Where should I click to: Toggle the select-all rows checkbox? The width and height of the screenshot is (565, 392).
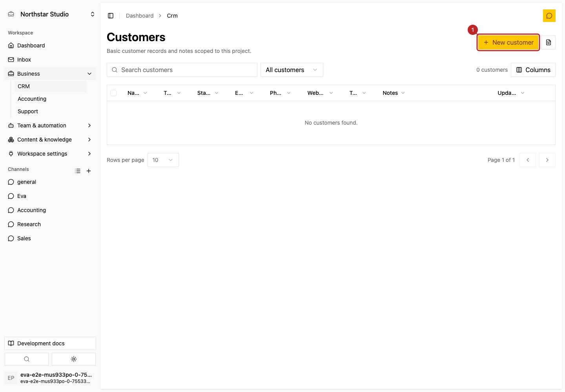(113, 93)
